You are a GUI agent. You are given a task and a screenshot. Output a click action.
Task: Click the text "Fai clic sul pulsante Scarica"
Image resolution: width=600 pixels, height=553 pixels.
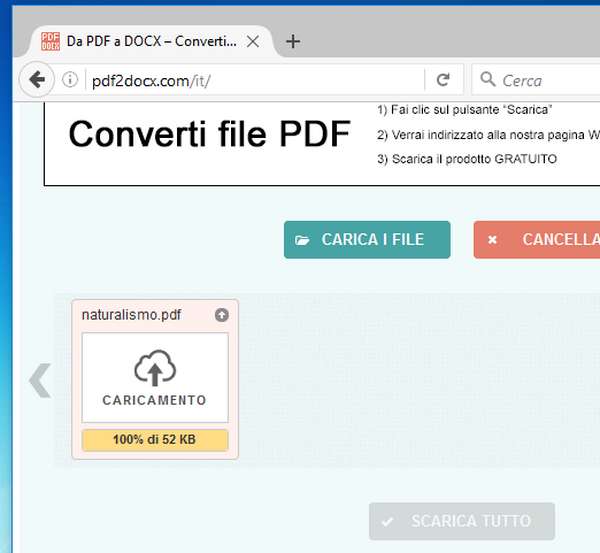471,110
